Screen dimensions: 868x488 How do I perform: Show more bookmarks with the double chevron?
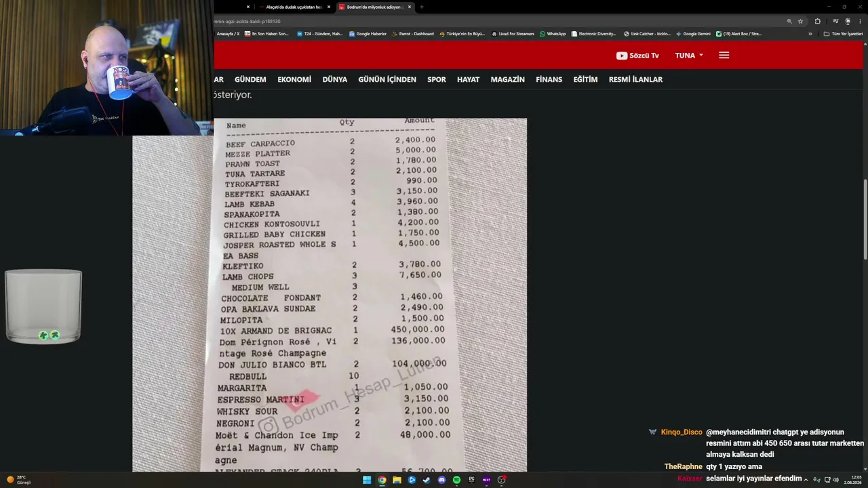(810, 34)
